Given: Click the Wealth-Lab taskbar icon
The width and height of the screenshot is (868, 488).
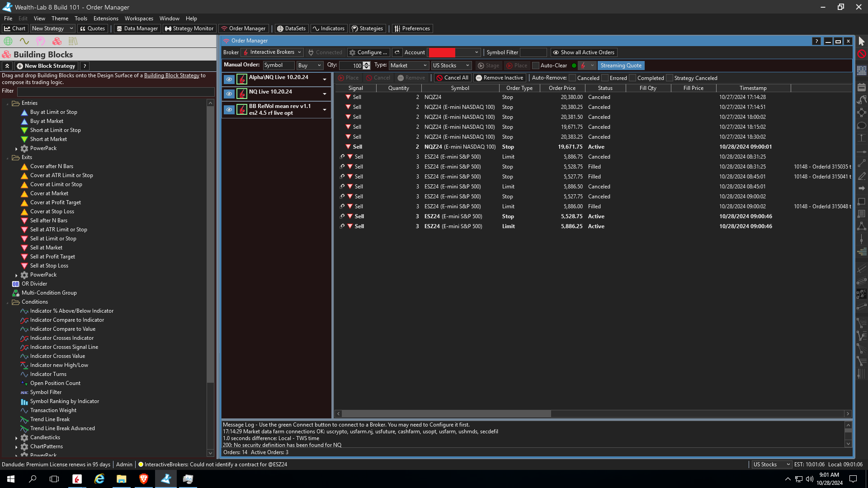Looking at the screenshot, I should pos(166,479).
